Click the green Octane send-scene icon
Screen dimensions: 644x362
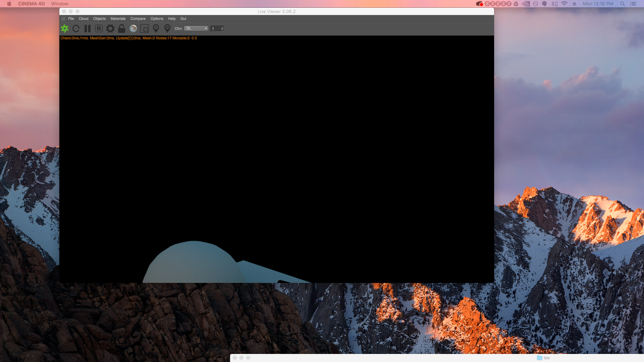[65, 28]
